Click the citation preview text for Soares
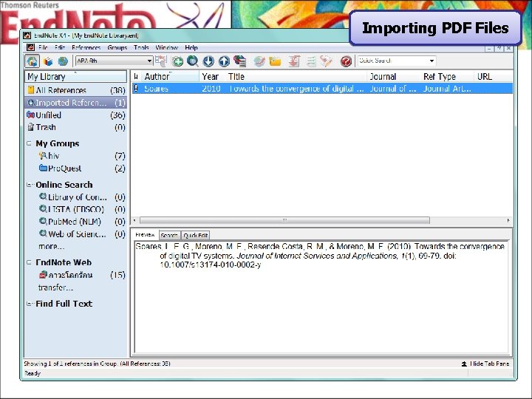 tap(320, 256)
